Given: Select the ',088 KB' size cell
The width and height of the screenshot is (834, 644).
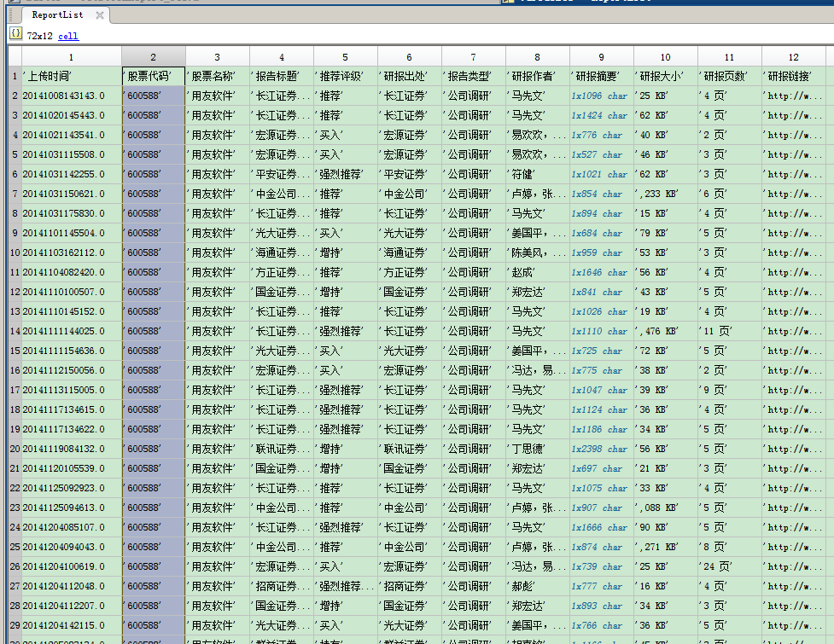Looking at the screenshot, I should click(665, 508).
